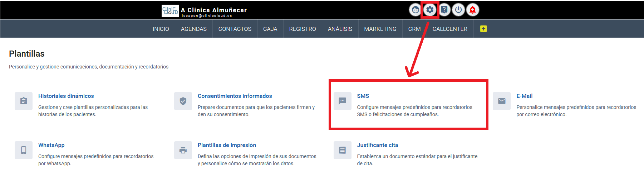Viewport: 644px width, 176px height.
Task: Click the Historiales dinámicos clipboard icon
Action: 24,101
